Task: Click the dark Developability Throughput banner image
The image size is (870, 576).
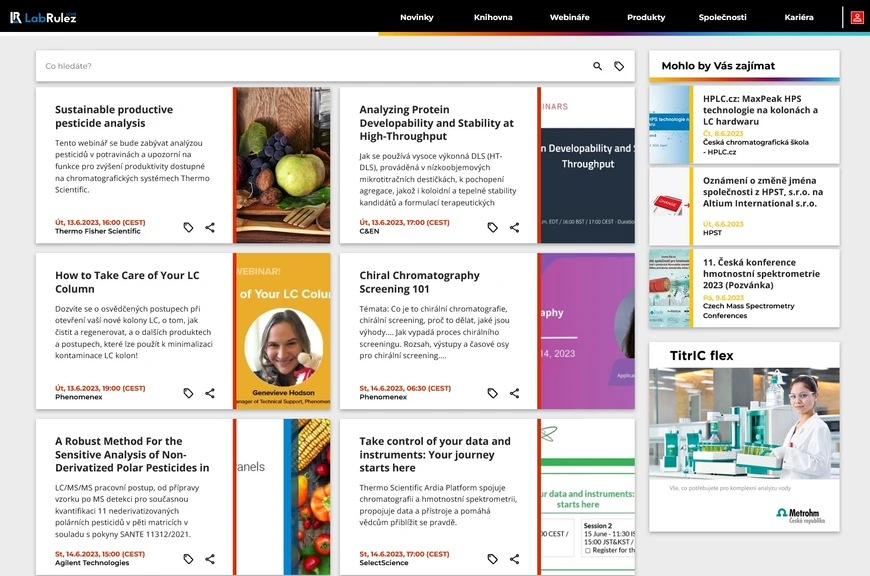Action: click(x=588, y=165)
